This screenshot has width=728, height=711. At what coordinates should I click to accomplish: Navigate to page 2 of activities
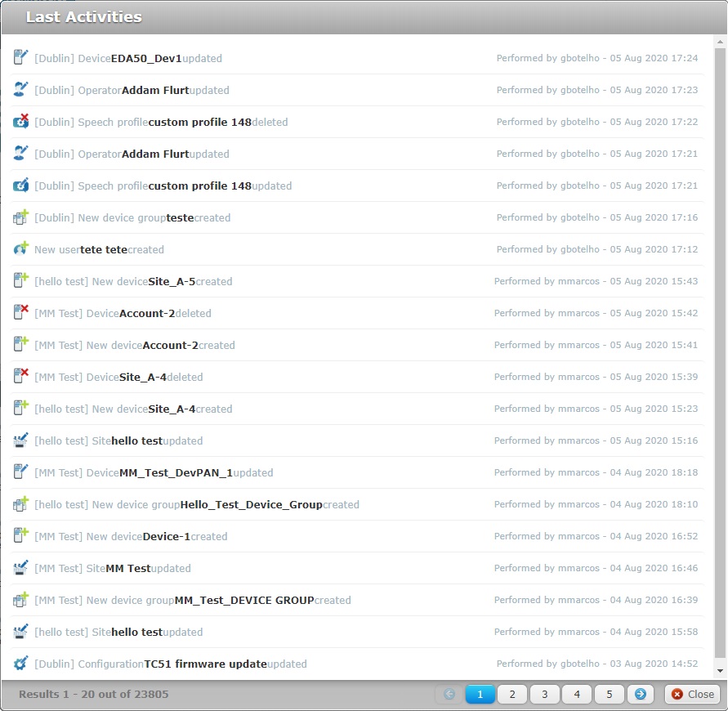(511, 694)
